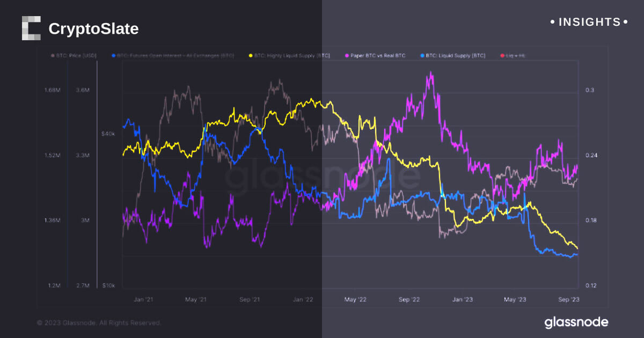Click the magenta Paper BTC legend dot
Screen dimensions: 644x338
click(347, 55)
